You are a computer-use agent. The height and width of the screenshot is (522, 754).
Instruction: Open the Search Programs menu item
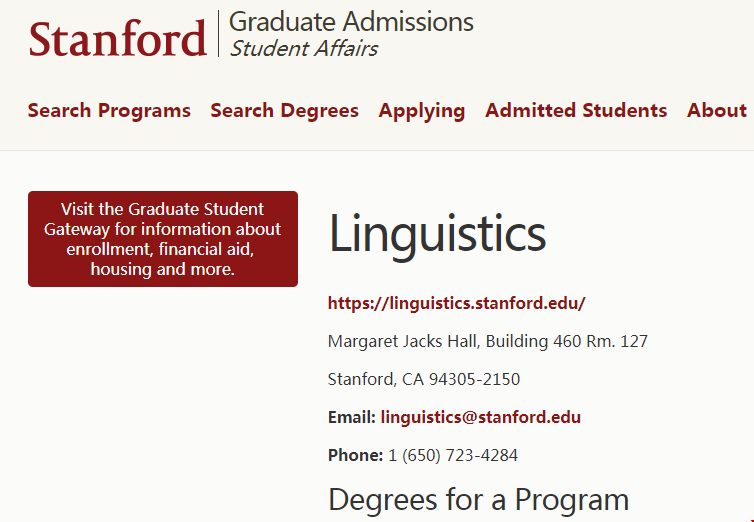109,111
